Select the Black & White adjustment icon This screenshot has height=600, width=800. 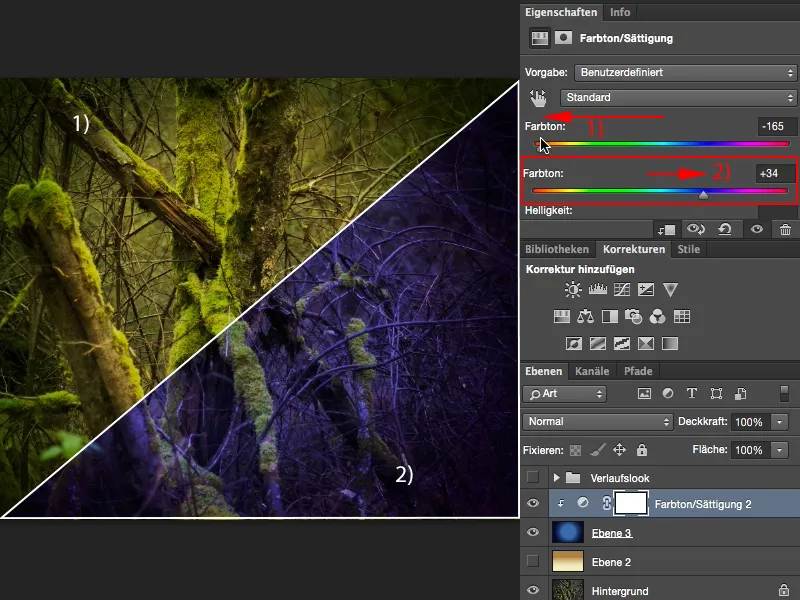pyautogui.click(x=608, y=316)
